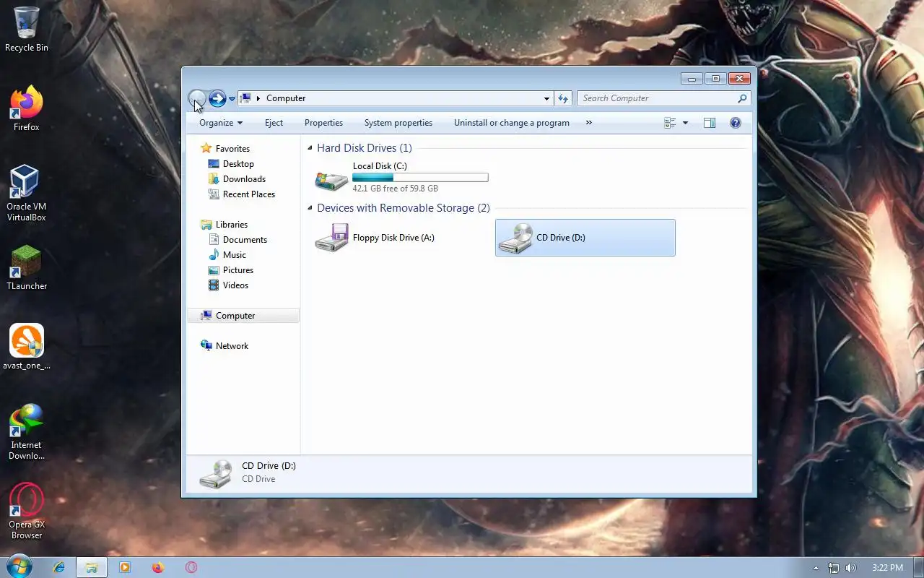Image resolution: width=924 pixels, height=578 pixels.
Task: Show more toolbar commands chevron
Action: [588, 123]
